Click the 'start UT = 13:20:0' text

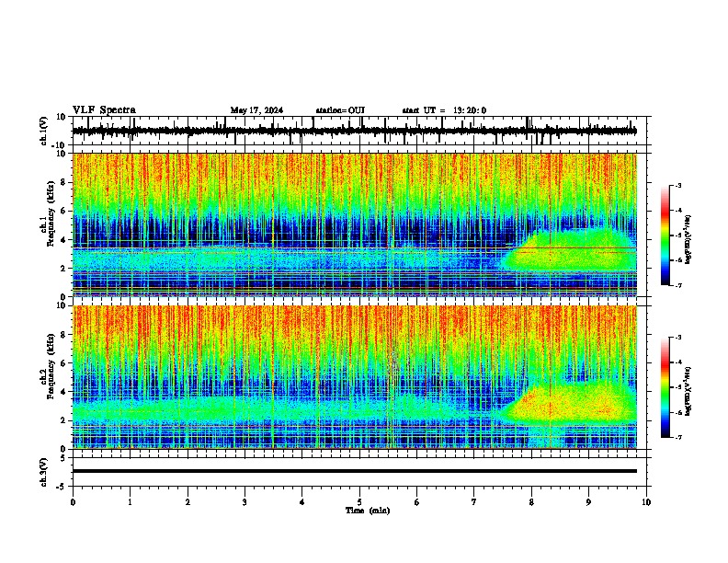click(444, 110)
